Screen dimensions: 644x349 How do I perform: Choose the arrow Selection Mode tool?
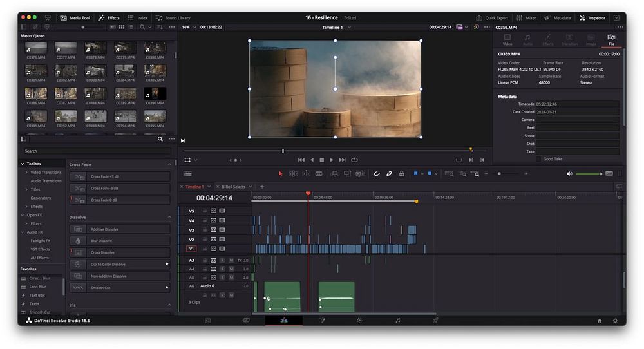280,174
